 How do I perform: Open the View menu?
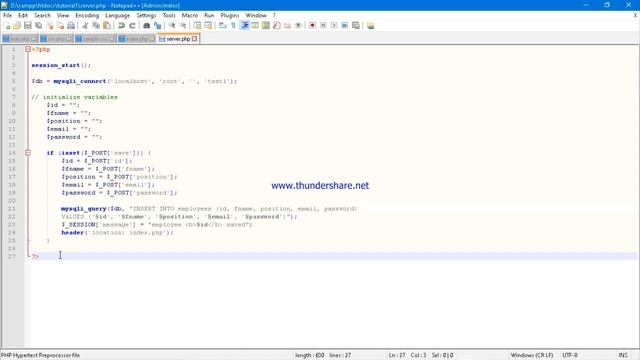point(63,15)
